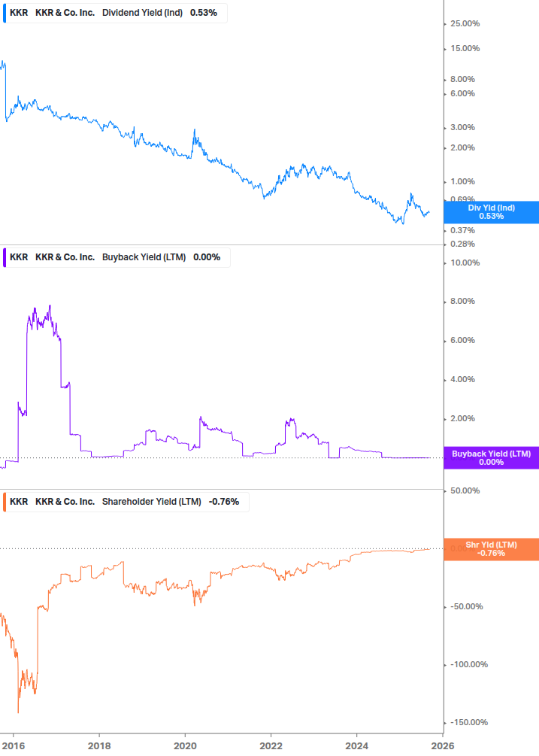The height and width of the screenshot is (756, 539).
Task: Click the 2020 label on the time axis
Action: tap(185, 746)
